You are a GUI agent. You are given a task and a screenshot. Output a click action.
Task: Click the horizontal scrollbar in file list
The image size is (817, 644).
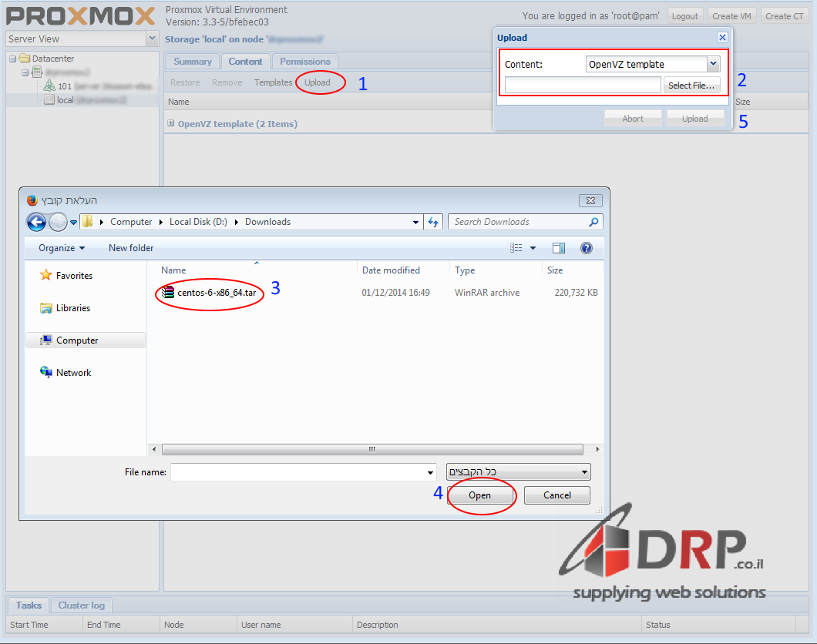pyautogui.click(x=372, y=449)
